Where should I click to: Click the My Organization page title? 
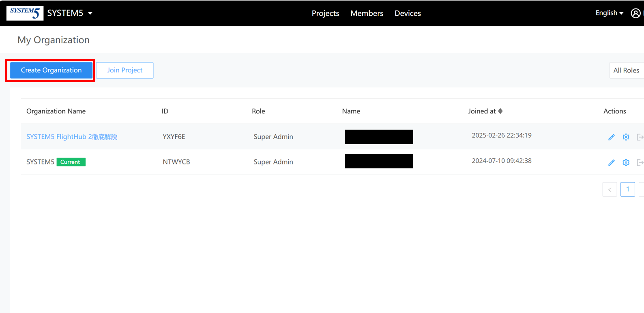(54, 40)
